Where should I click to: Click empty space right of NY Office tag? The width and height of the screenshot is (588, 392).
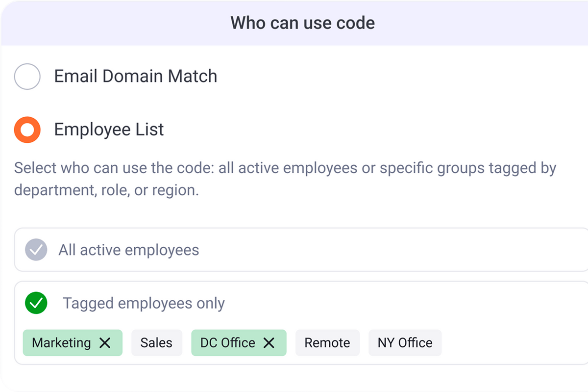click(x=510, y=343)
